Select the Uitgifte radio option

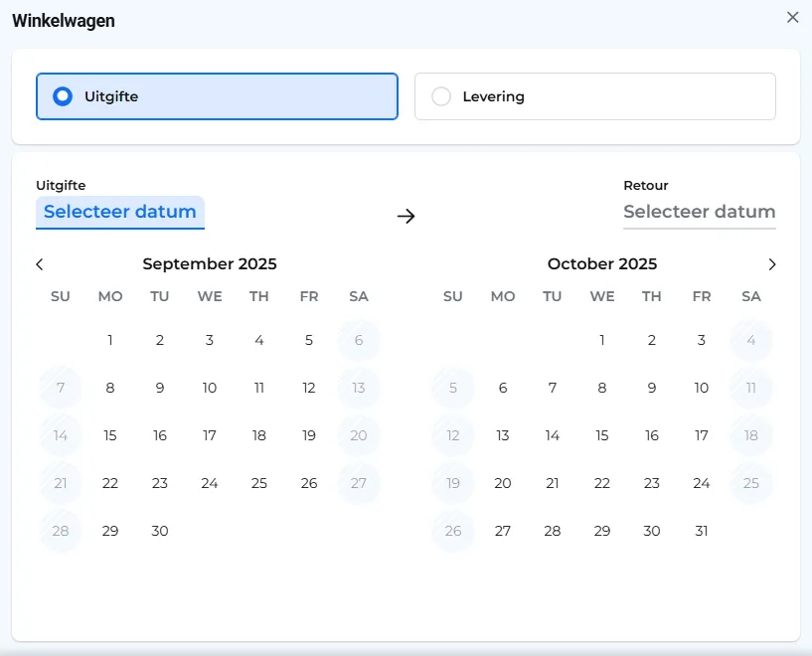(x=63, y=96)
